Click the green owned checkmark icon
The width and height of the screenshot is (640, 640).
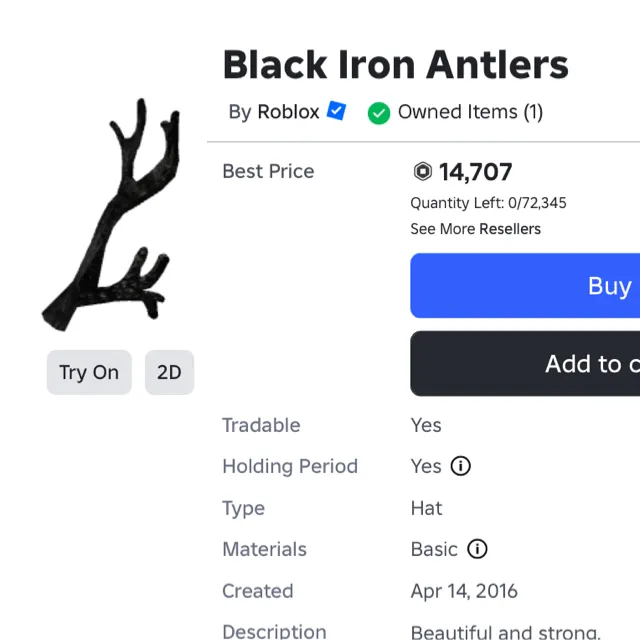coord(378,113)
